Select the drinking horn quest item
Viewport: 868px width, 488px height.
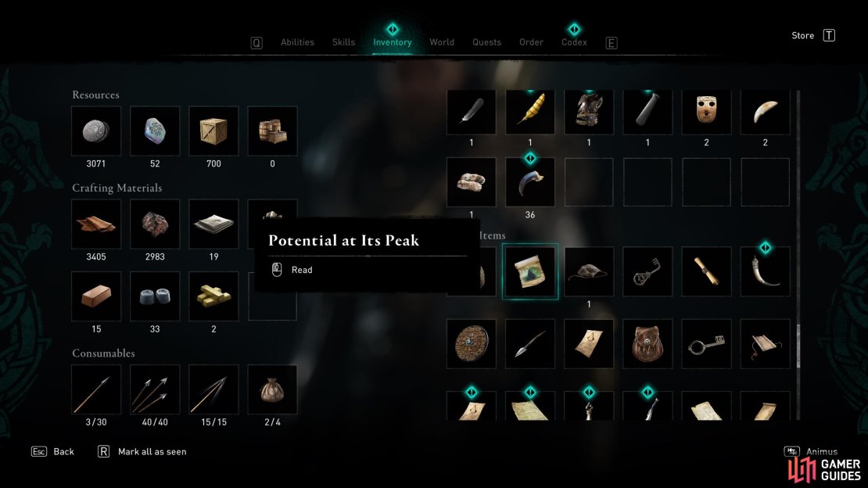765,271
